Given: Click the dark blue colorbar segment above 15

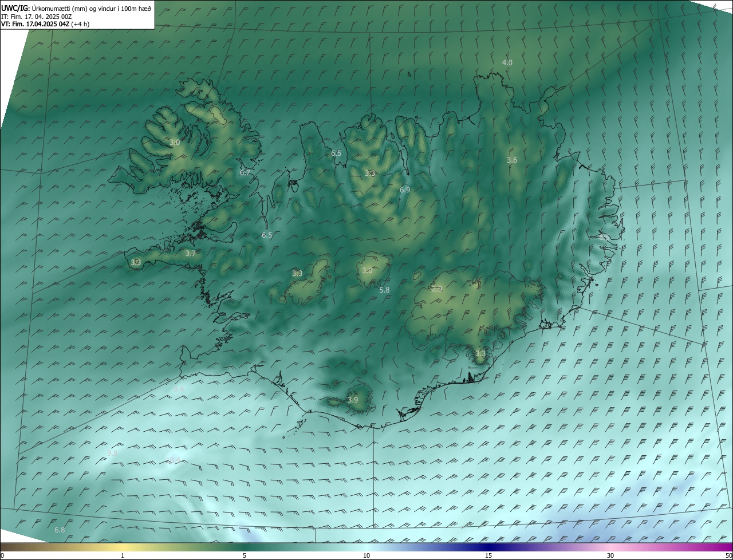Looking at the screenshot, I should [488, 547].
